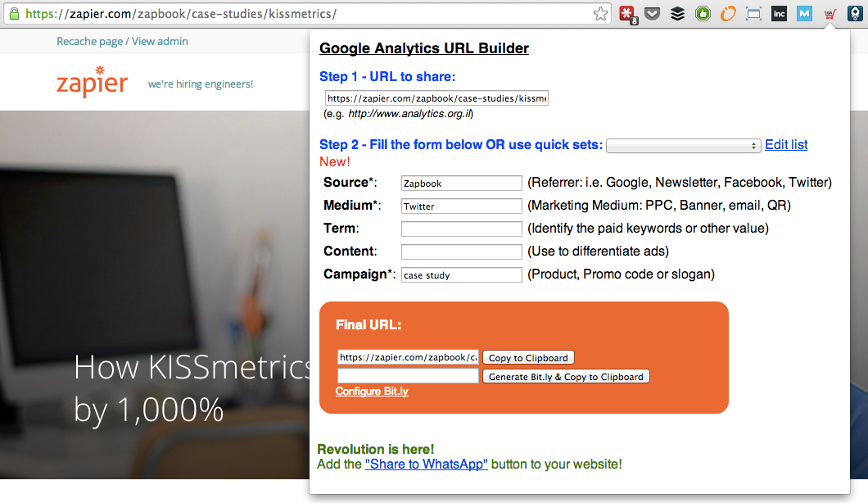The image size is (868, 503).
Task: Click the 'Revolution is here!' text
Action: [376, 449]
